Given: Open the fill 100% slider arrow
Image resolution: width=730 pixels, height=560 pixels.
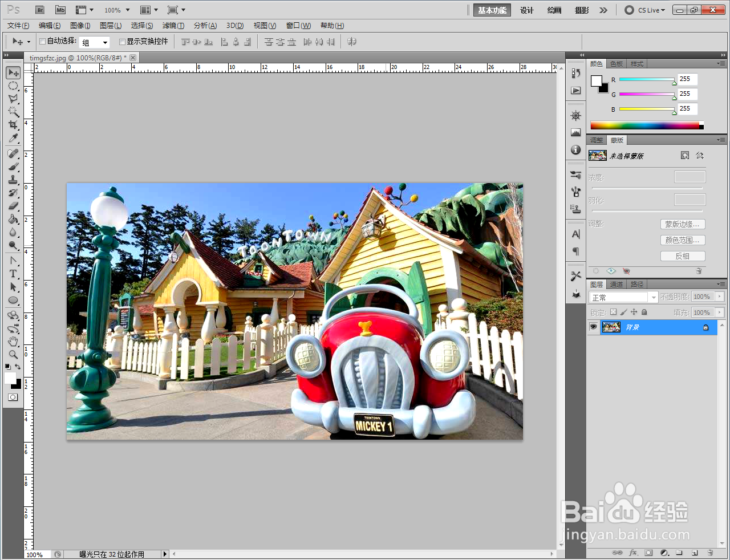Looking at the screenshot, I should click(x=720, y=313).
